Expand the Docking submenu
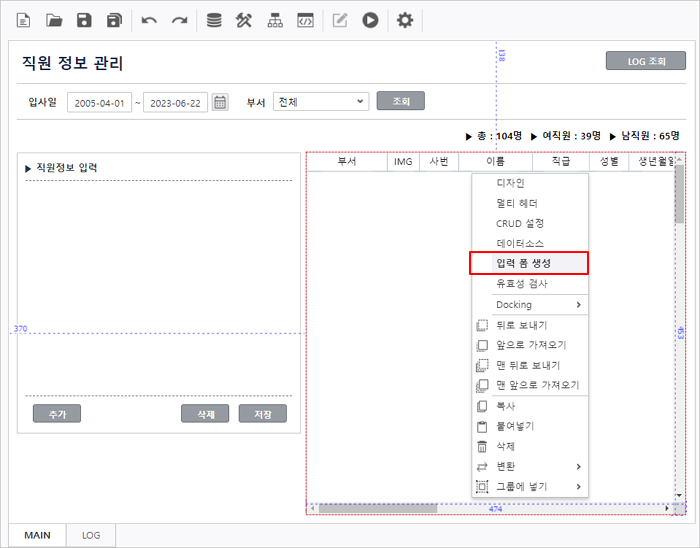700x548 pixels. coord(539,304)
